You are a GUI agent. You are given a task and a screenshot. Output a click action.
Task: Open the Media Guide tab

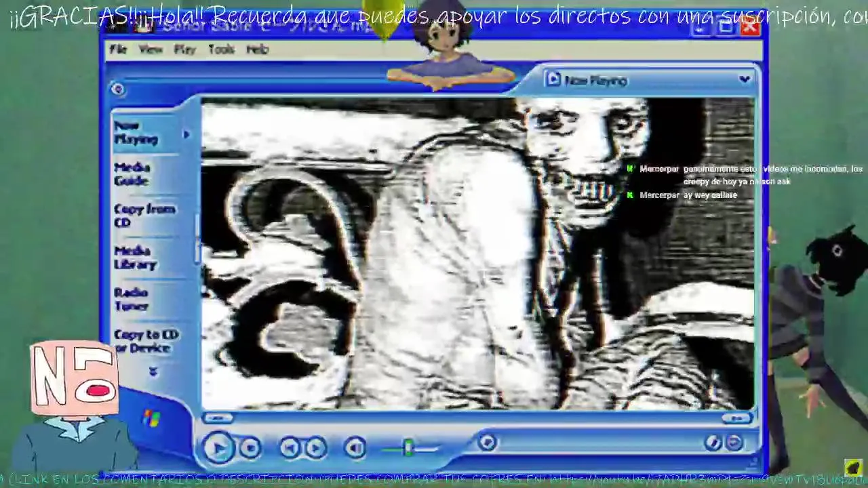pos(132,174)
